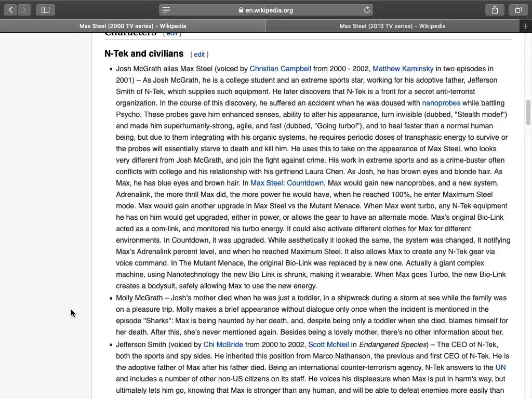Follow the UN link
Screen dimensions: 532x399
point(500,367)
